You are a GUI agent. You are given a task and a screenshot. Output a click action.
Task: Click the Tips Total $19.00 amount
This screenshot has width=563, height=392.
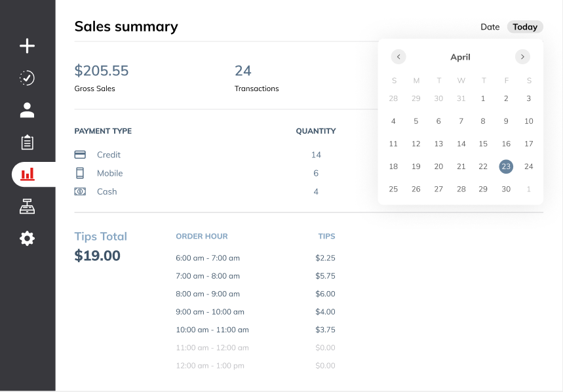[x=97, y=256]
